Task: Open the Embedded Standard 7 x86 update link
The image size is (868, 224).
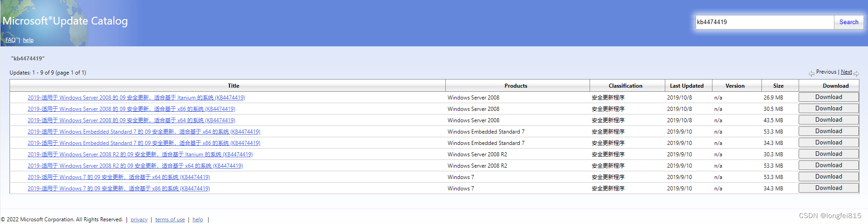Action: click(144, 143)
